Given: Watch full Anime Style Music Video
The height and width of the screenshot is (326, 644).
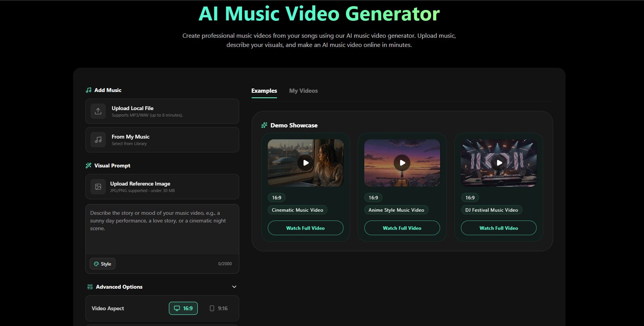Looking at the screenshot, I should pyautogui.click(x=402, y=228).
